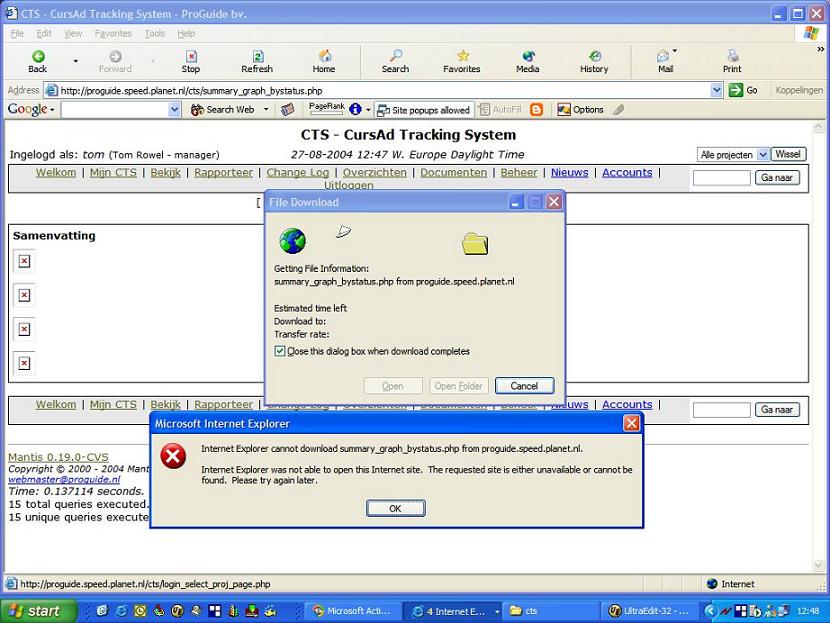Viewport: 830px width, 623px height.
Task: Expand the address bar URL dropdown
Action: point(716,90)
